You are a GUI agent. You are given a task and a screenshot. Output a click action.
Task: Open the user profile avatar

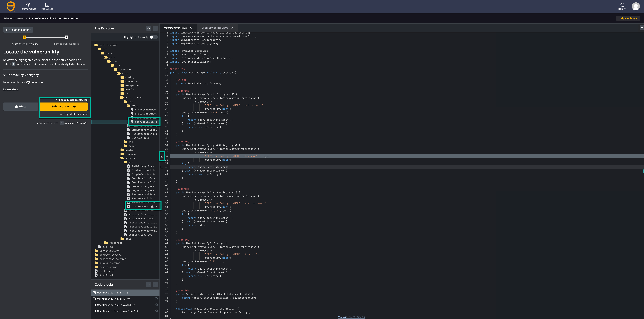point(636,6)
